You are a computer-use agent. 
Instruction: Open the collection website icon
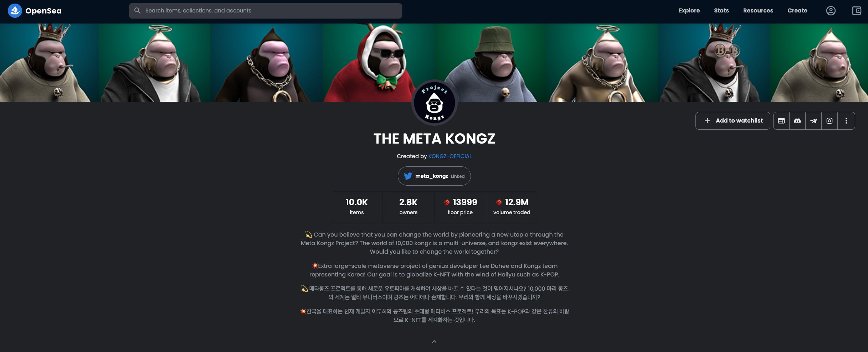(781, 121)
